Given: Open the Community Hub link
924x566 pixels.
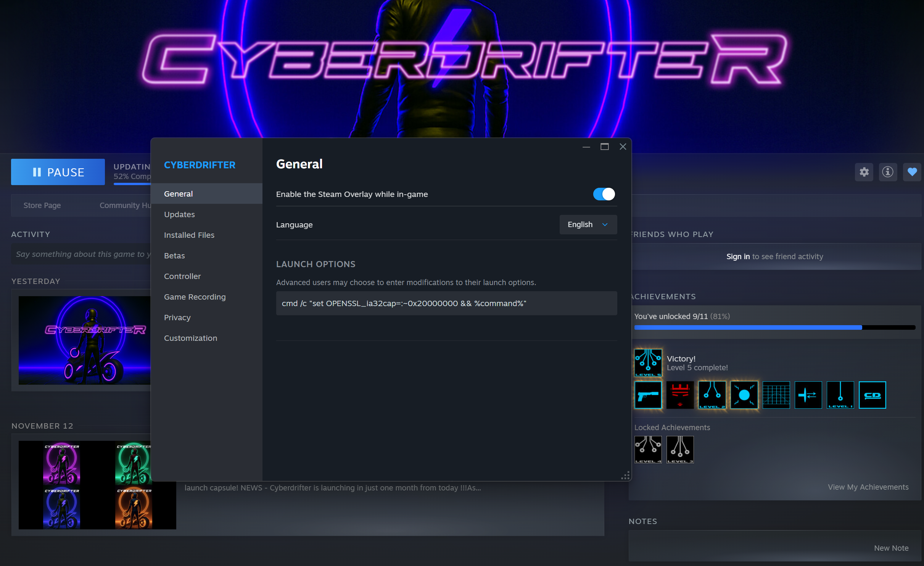Looking at the screenshot, I should [x=125, y=205].
